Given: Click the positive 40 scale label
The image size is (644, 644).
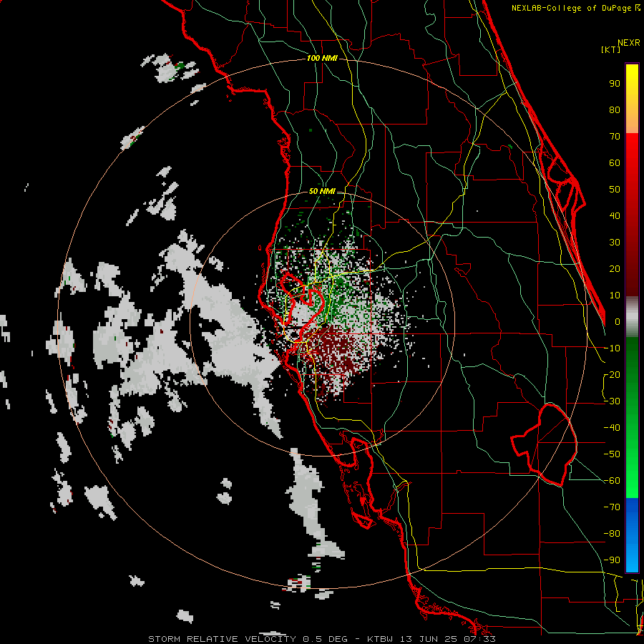Looking at the screenshot, I should (x=615, y=216).
